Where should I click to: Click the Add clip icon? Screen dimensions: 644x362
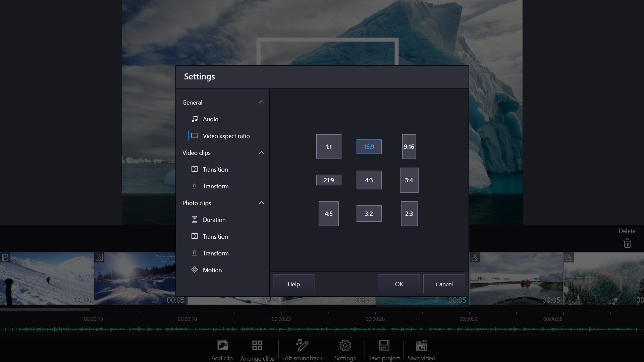(222, 346)
